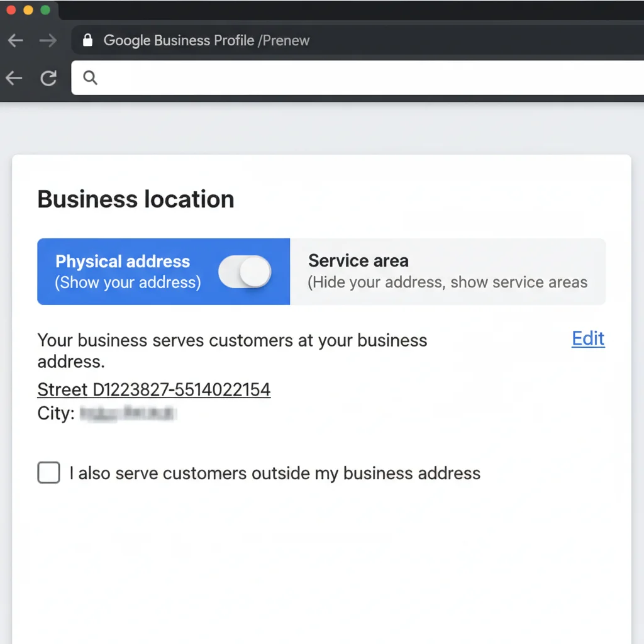The width and height of the screenshot is (644, 644).
Task: Open the Edit link for the address
Action: 588,338
